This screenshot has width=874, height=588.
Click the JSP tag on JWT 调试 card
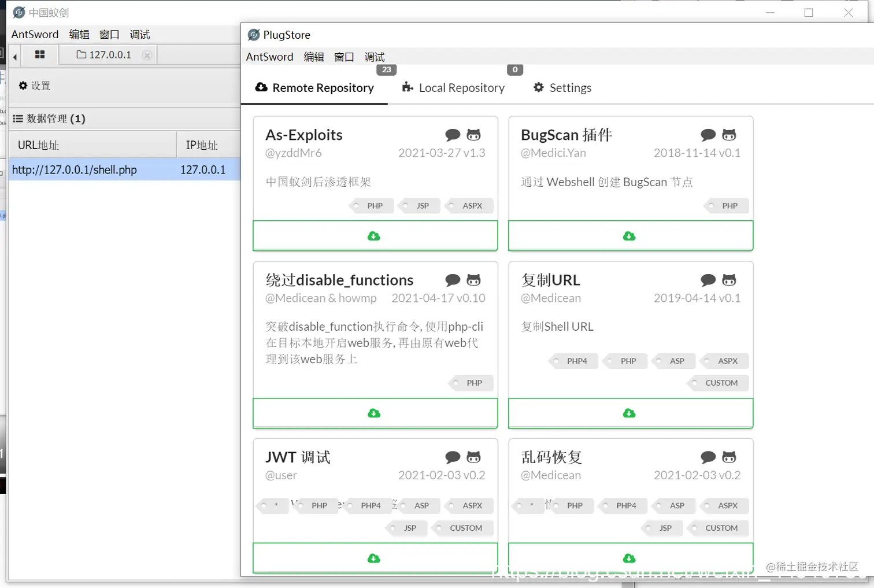click(x=406, y=528)
